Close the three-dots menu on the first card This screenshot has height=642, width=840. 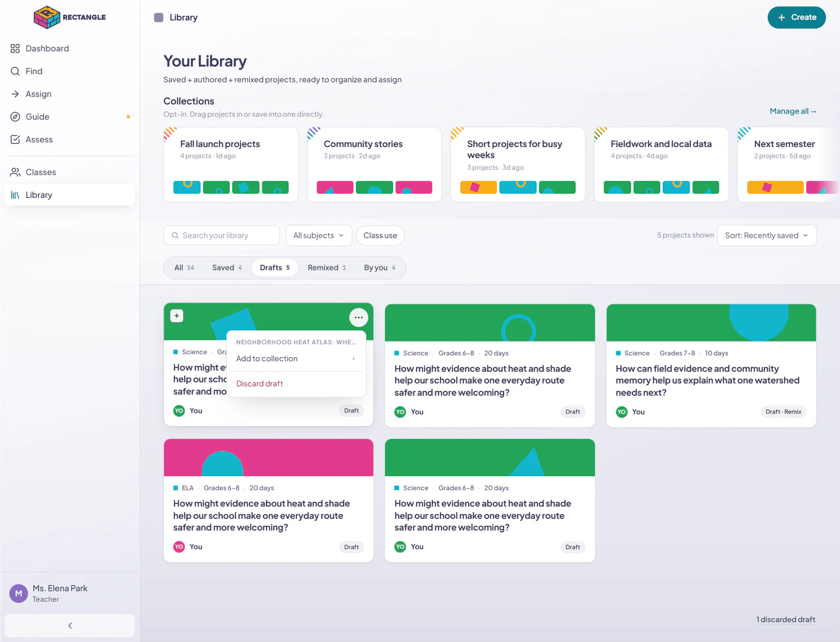tap(359, 317)
